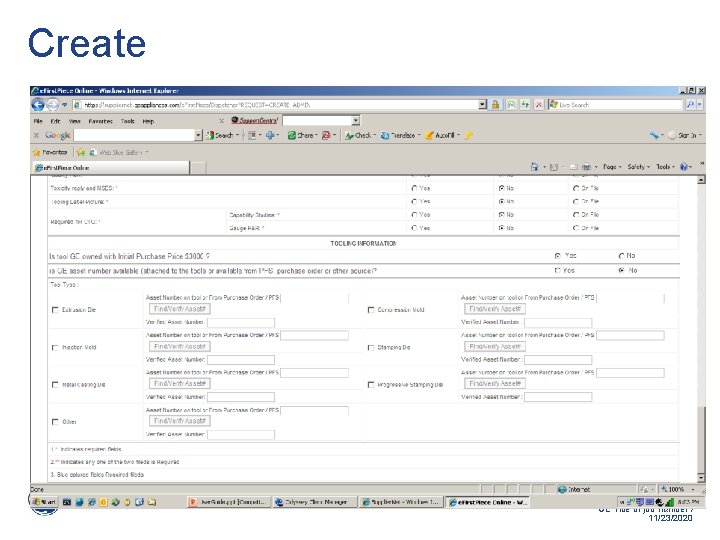Select On File for Toxicity reply and MSDS
Viewport: 720px width, 540px height.
(x=576, y=188)
